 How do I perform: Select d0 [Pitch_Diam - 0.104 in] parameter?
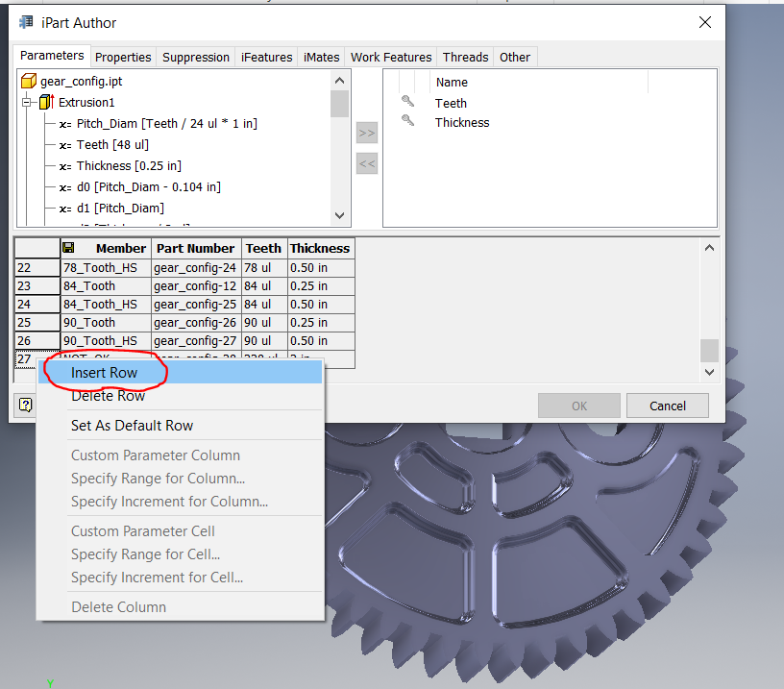point(149,187)
